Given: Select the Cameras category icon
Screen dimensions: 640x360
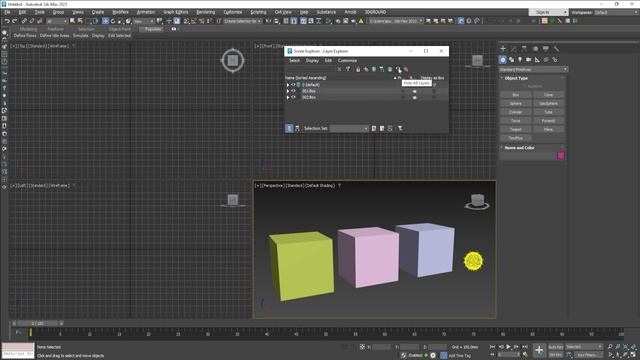Looking at the screenshot, I should [x=529, y=60].
